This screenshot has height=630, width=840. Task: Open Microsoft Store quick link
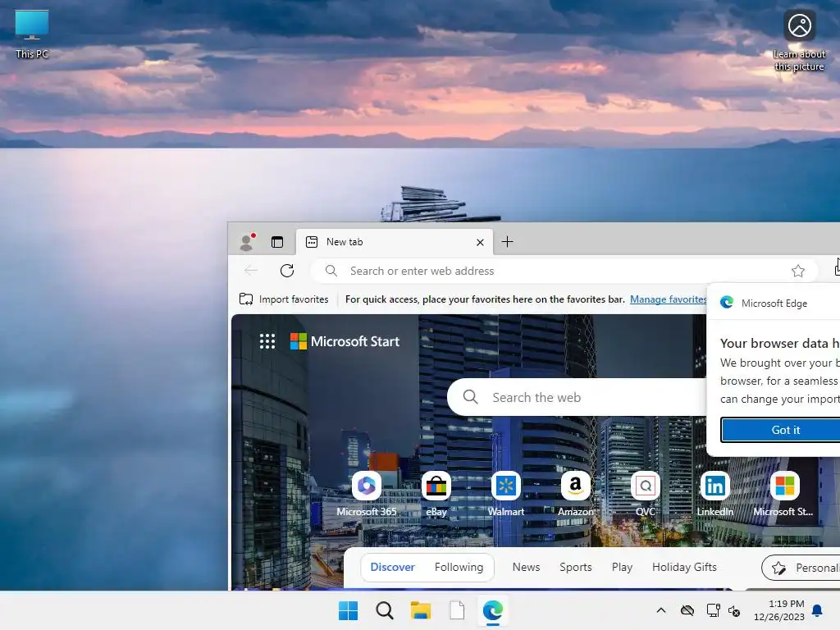pyautogui.click(x=784, y=494)
